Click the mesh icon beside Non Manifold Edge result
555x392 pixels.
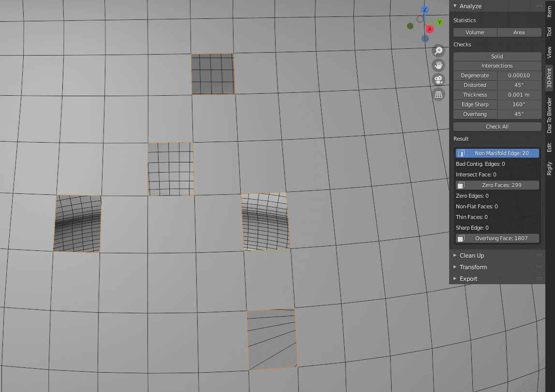coord(461,153)
